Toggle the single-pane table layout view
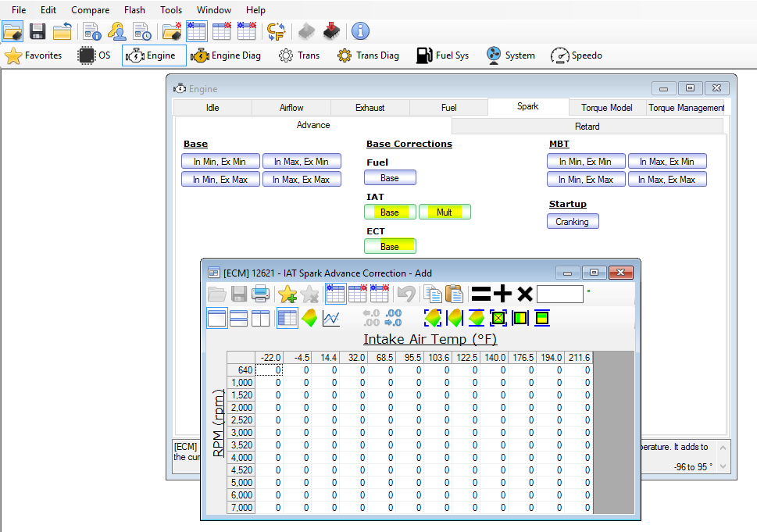Image resolution: width=757 pixels, height=532 pixels. [216, 318]
